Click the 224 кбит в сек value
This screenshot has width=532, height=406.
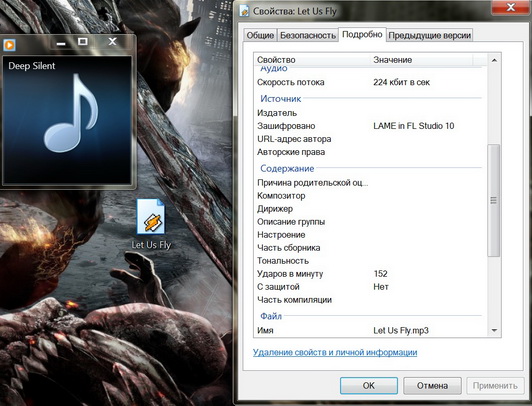(x=401, y=82)
